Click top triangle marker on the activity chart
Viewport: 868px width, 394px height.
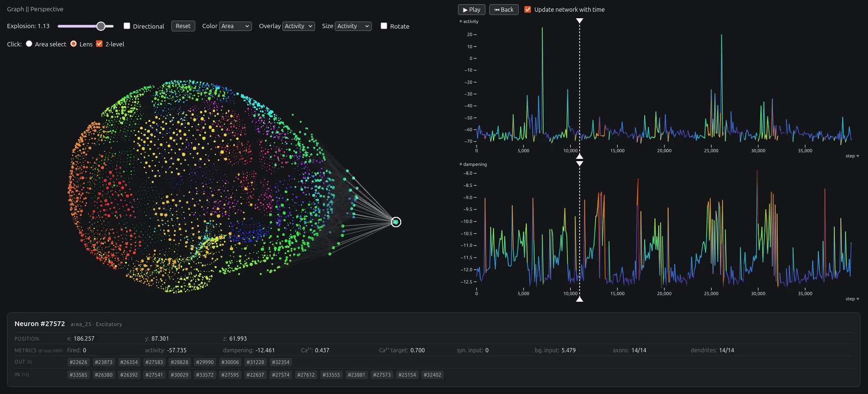click(580, 21)
